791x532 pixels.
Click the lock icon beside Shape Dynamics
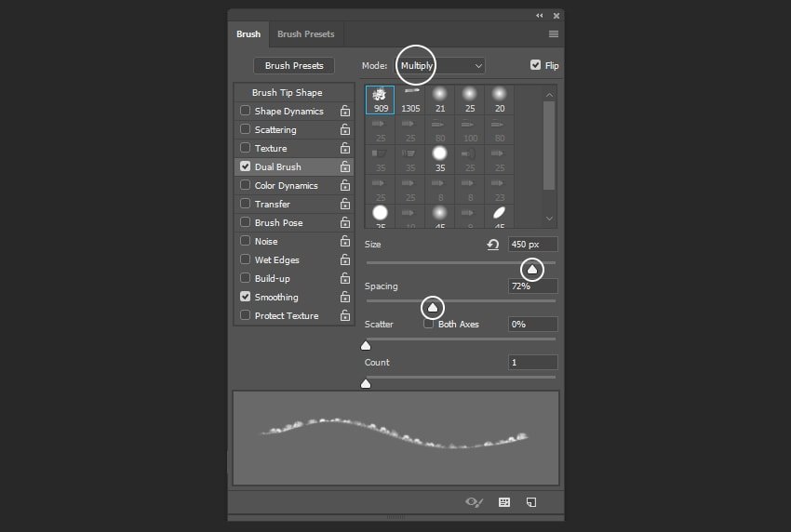tap(345, 112)
